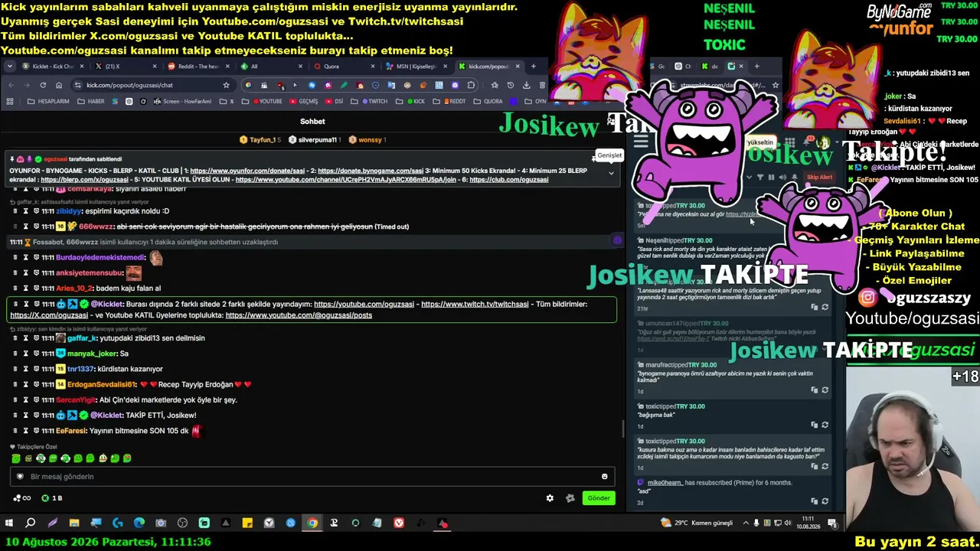Open chat settings gear icon
Viewport: 980px width, 551px height.
[550, 498]
